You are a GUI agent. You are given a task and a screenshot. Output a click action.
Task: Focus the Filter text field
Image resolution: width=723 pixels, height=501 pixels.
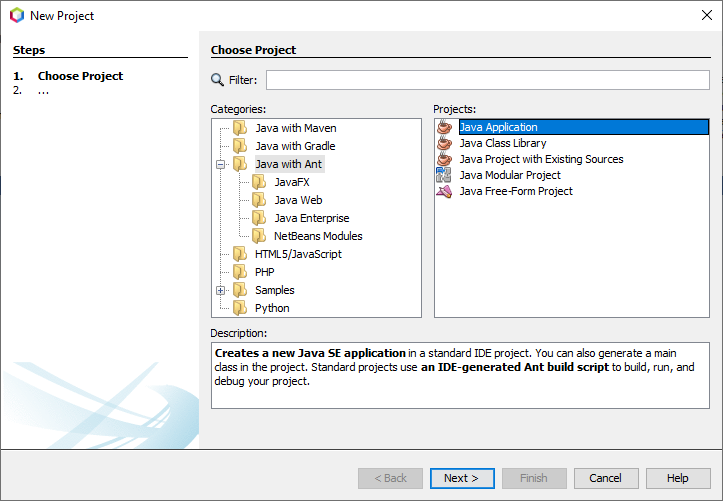487,80
